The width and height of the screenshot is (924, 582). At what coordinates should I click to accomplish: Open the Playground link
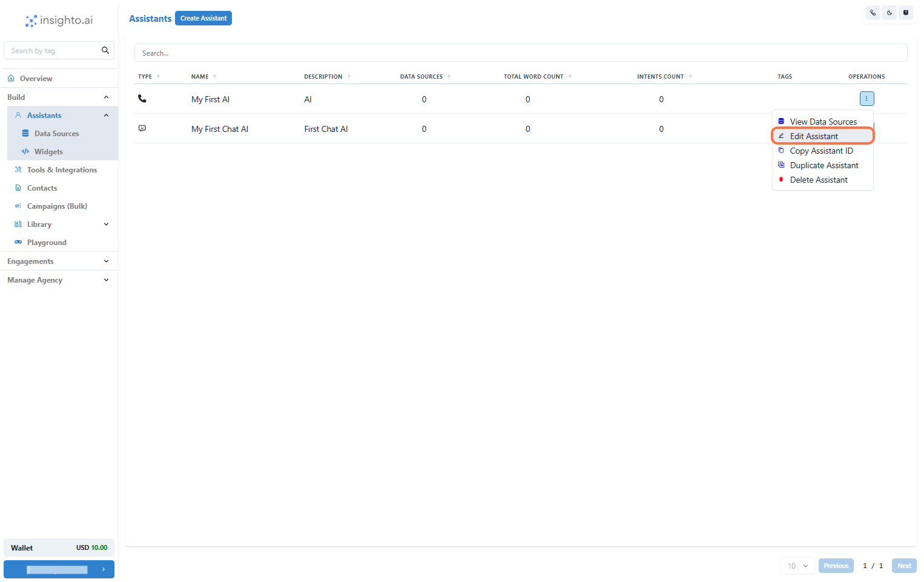47,243
